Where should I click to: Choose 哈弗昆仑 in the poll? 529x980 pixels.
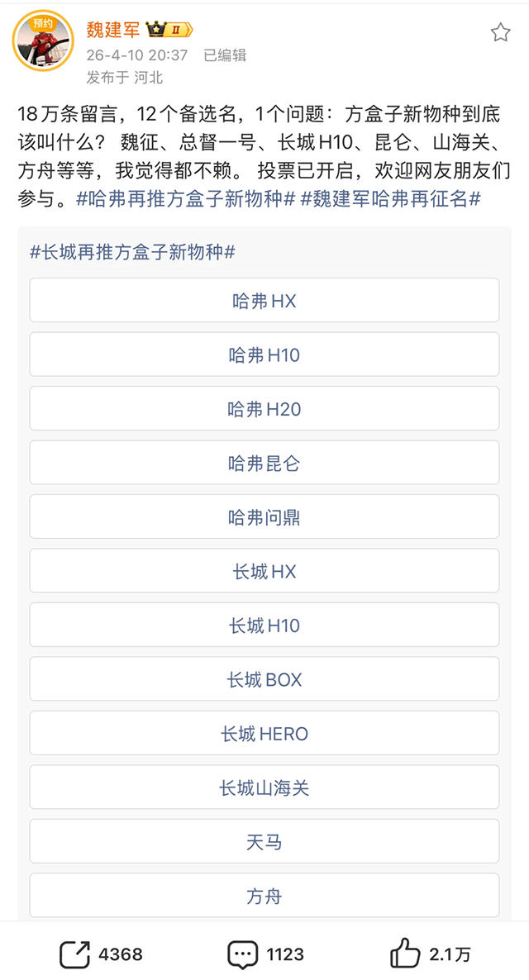click(264, 464)
